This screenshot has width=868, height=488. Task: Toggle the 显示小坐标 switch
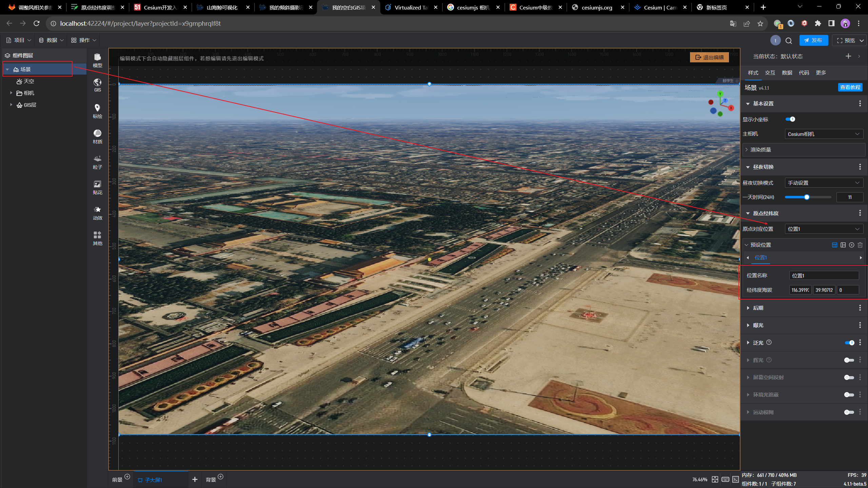[x=790, y=119]
